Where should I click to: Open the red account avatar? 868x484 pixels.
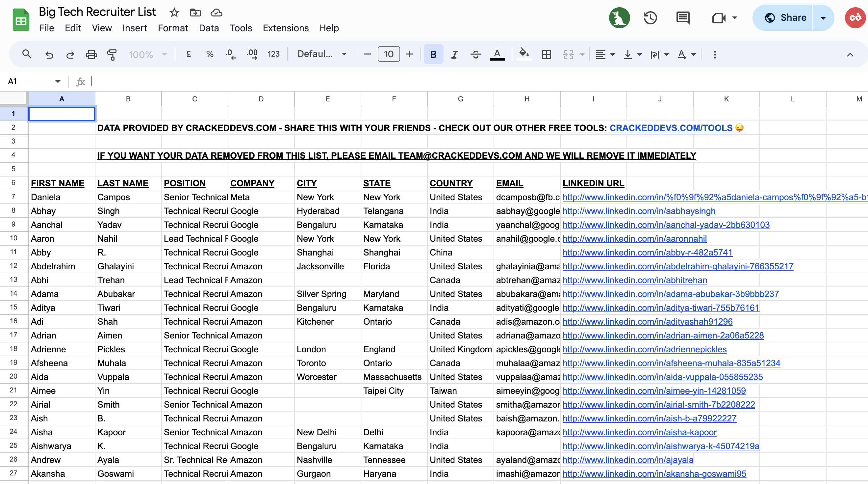[855, 18]
